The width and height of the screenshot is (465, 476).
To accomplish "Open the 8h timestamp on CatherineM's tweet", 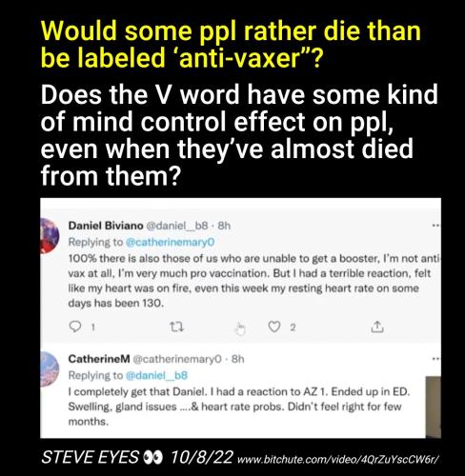I will [x=237, y=359].
